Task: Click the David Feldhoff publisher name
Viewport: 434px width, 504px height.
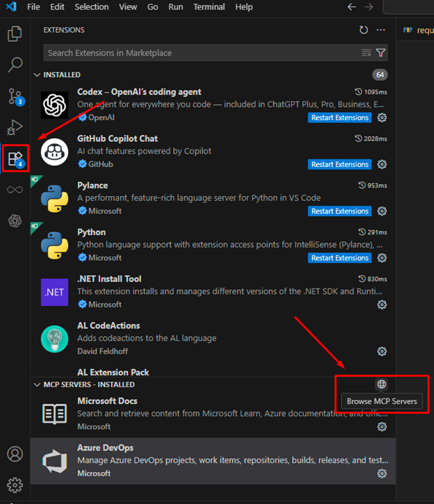Action: pos(102,351)
